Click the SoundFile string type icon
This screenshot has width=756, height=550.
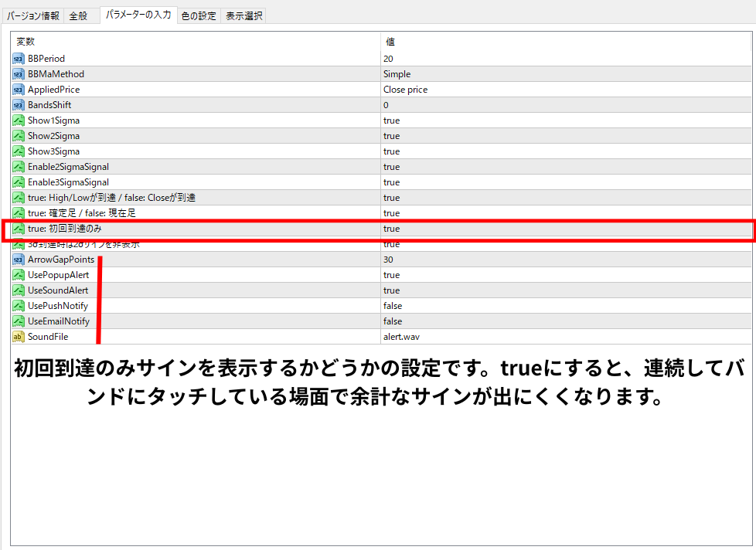click(19, 337)
